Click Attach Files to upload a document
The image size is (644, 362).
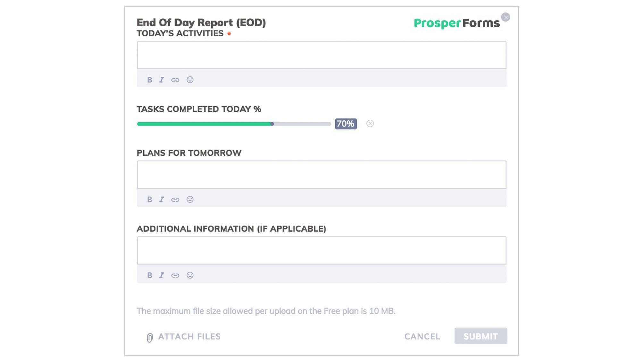(183, 336)
